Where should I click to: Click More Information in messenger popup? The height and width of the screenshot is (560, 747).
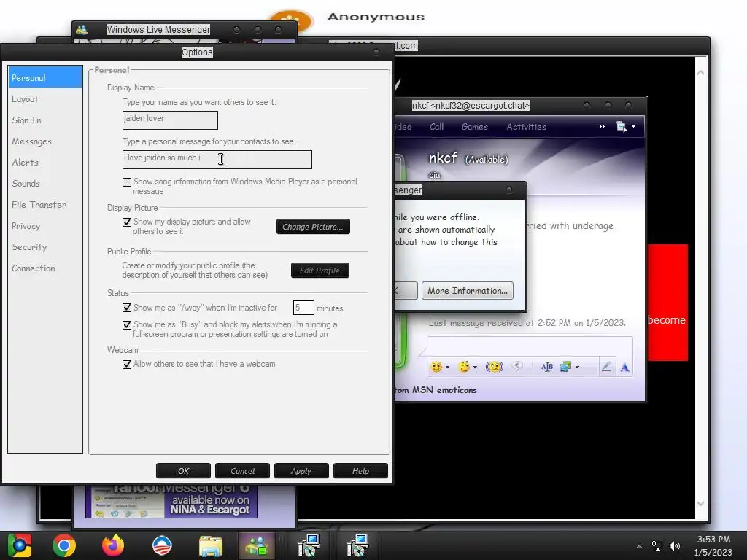pos(468,290)
